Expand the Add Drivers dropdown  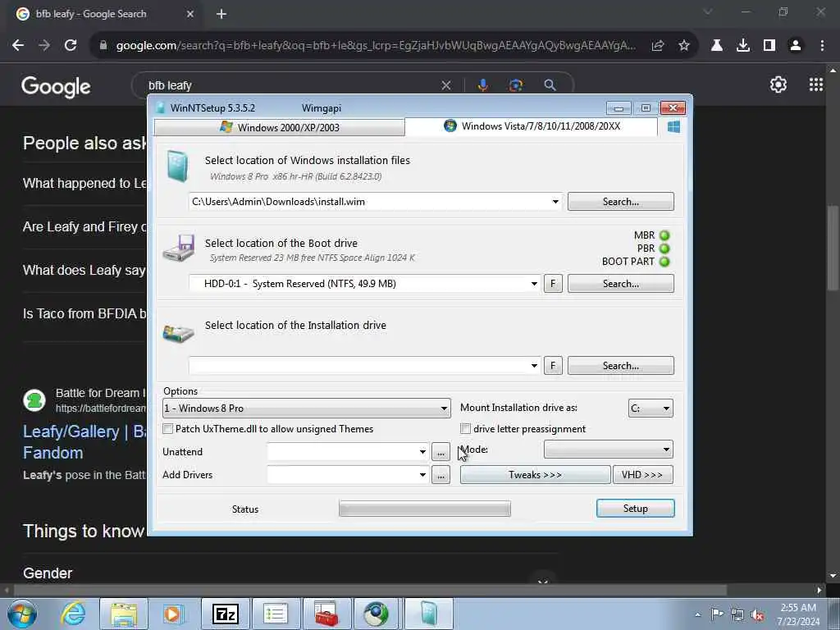422,475
